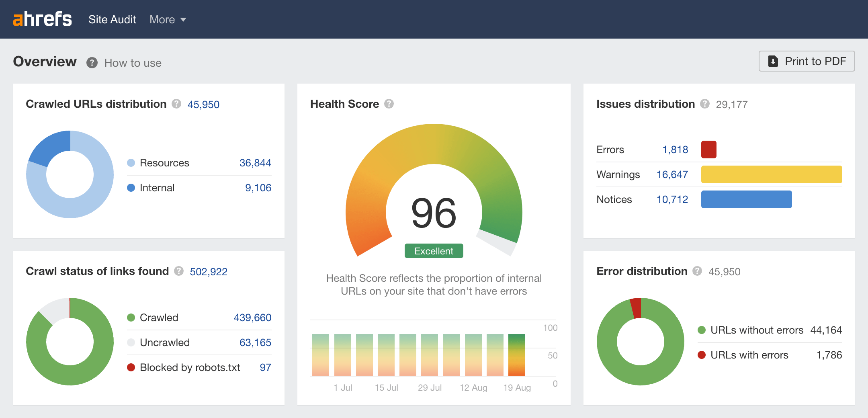
Task: Expand the More dropdown menu
Action: click(x=168, y=19)
